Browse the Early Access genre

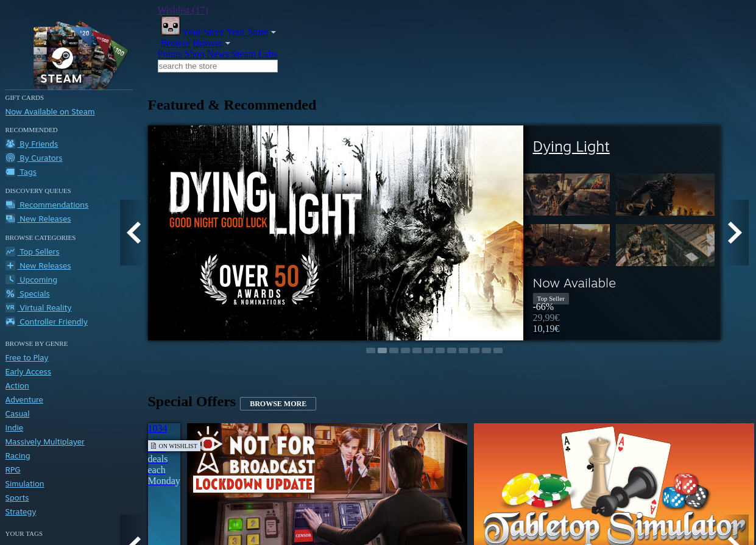pyautogui.click(x=28, y=371)
